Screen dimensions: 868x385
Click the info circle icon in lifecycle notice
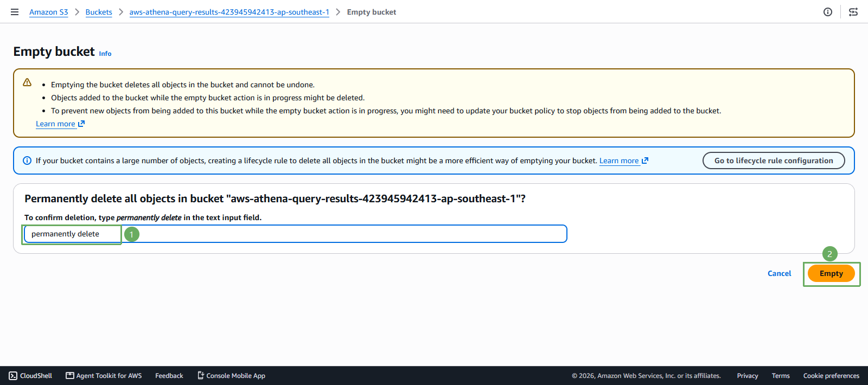[x=27, y=161]
